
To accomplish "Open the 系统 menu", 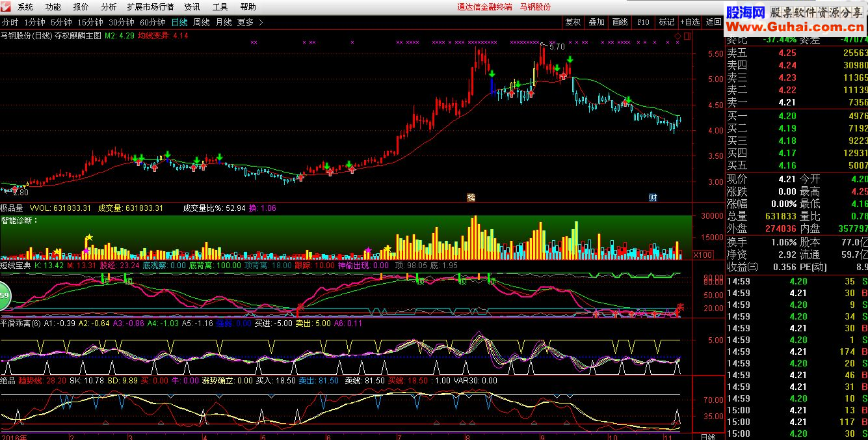I will point(25,7).
